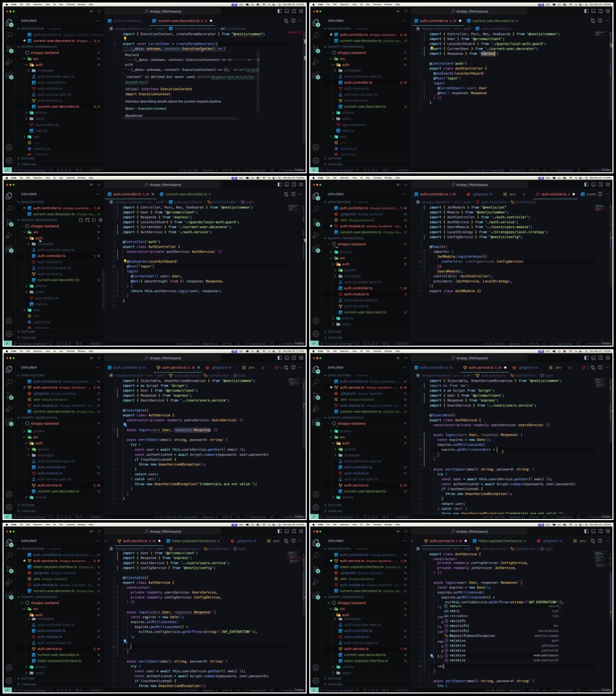Click Refresh Explorer icon in SHOPPY (WORKSPACE) header
616x696 pixels.
click(x=94, y=220)
